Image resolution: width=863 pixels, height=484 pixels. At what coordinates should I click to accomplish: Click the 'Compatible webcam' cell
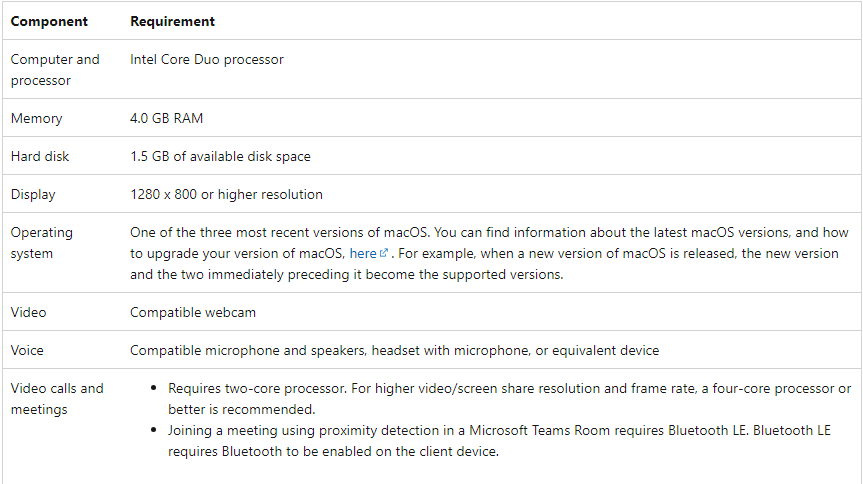pyautogui.click(x=193, y=312)
